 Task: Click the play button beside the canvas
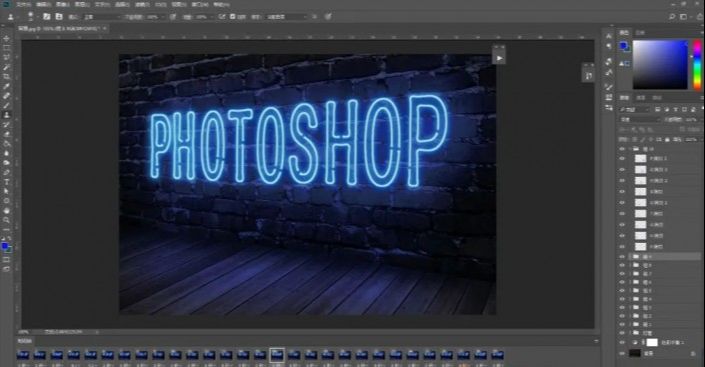tap(499, 58)
